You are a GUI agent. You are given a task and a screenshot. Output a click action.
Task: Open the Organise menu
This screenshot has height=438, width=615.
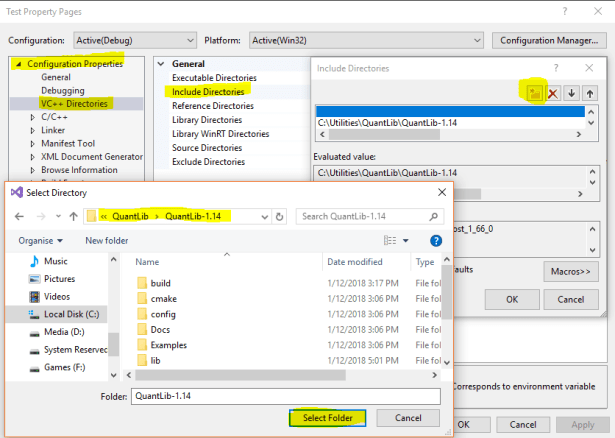[40, 241]
